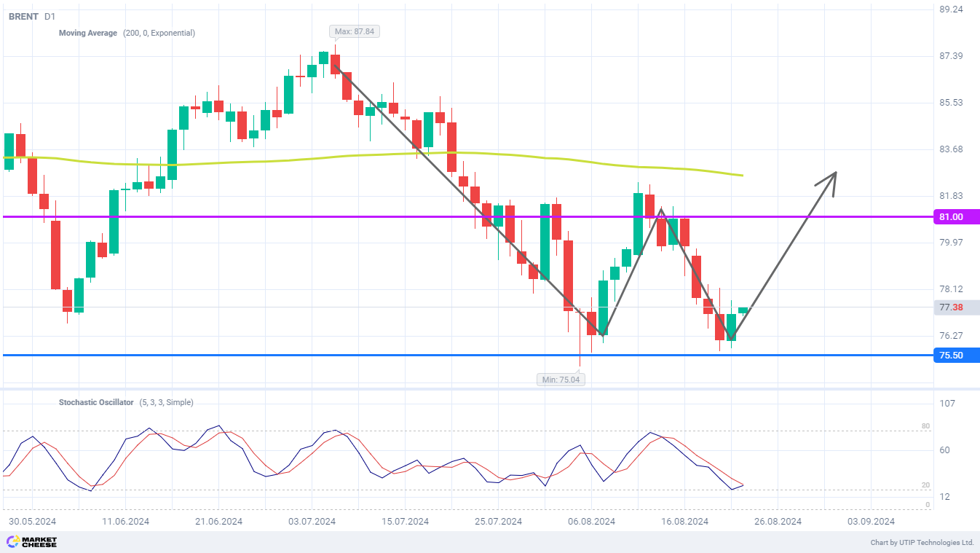Click the BRENT symbol label

coord(23,16)
